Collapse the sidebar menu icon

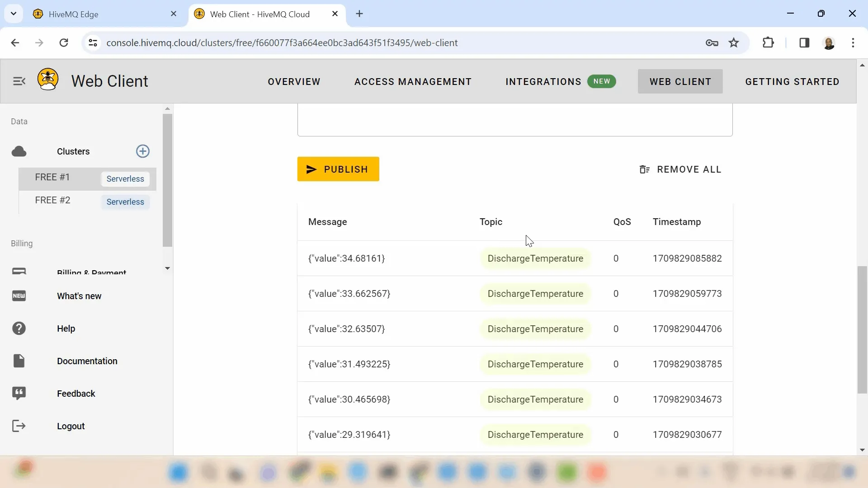[x=19, y=81]
